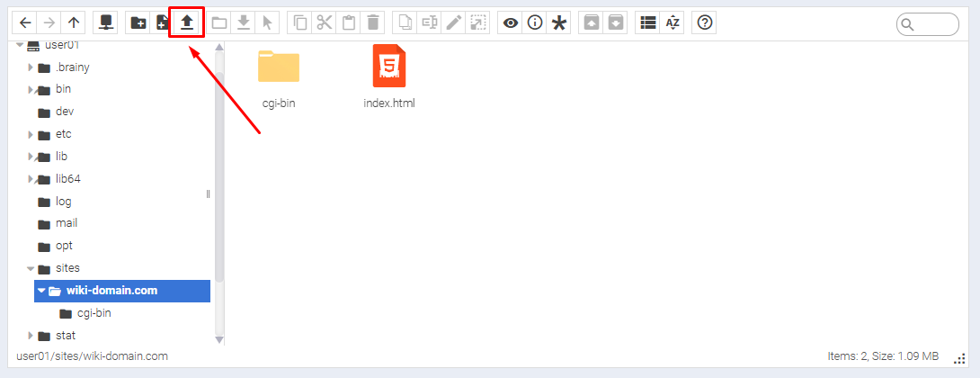Image resolution: width=980 pixels, height=378 pixels.
Task: Open the help icon
Action: (704, 23)
